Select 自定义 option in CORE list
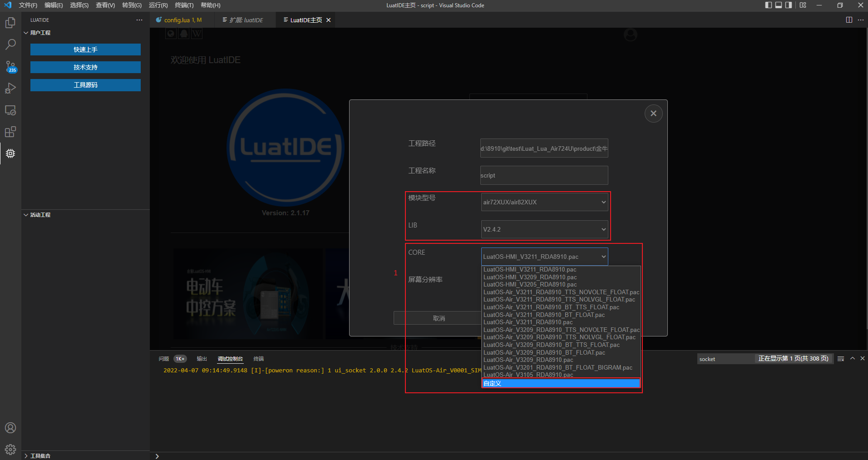Image resolution: width=868 pixels, height=460 pixels. click(x=561, y=383)
